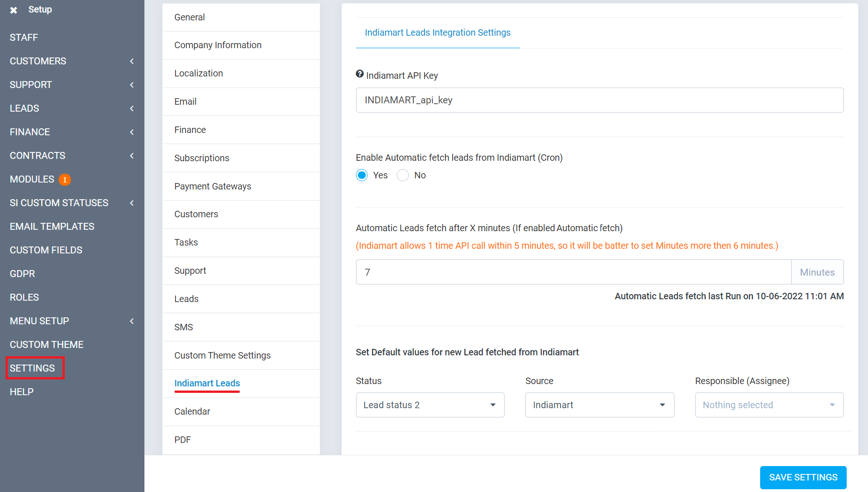Open the Source dropdown showing Indiamart

click(599, 404)
